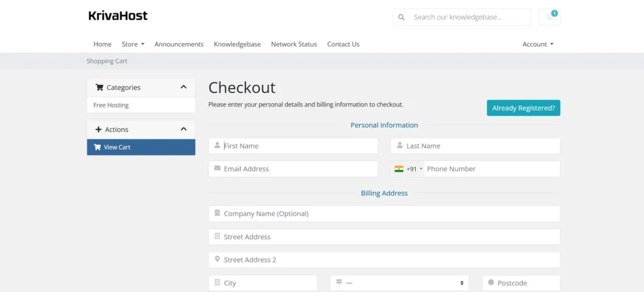This screenshot has height=292, width=644.
Task: Open the state selection dropdown
Action: [x=399, y=283]
